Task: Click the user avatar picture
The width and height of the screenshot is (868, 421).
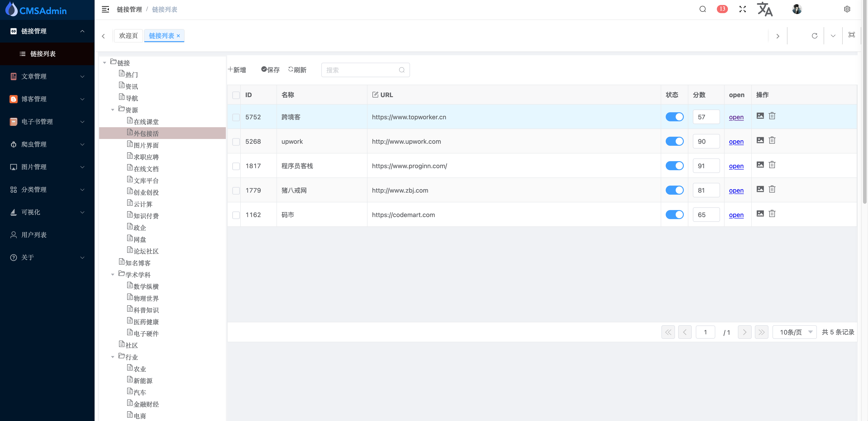Action: 796,9
